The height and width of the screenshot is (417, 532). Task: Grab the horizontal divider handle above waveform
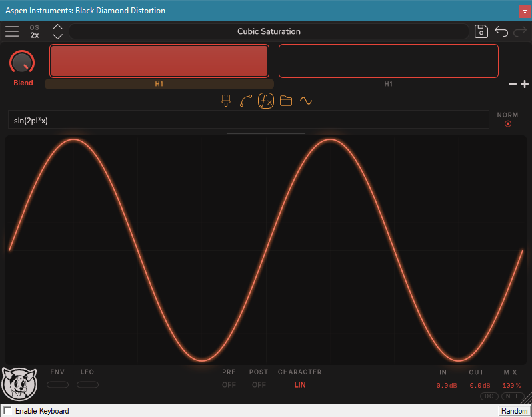point(265,133)
